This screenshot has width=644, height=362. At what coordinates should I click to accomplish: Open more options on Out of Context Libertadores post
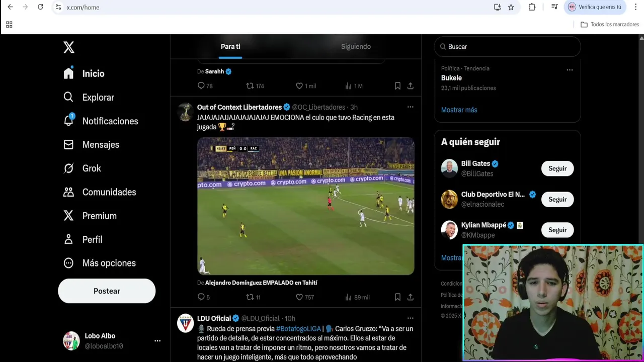coord(411,107)
